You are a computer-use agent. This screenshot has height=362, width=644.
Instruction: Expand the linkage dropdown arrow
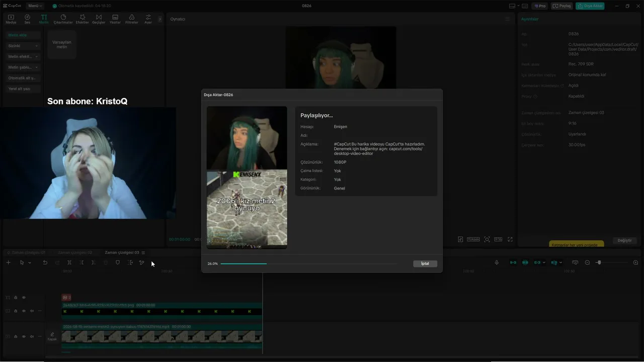coord(544,262)
